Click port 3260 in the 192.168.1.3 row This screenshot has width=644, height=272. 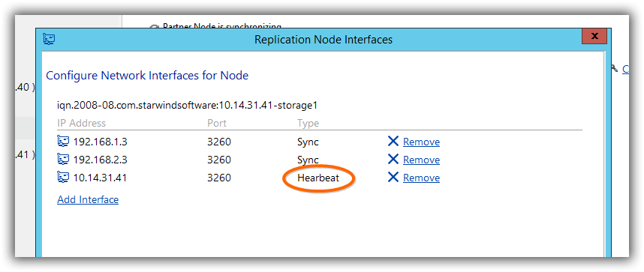(219, 142)
